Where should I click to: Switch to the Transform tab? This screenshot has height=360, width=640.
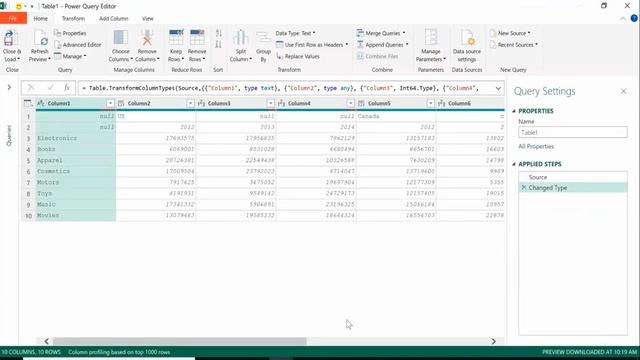click(73, 18)
